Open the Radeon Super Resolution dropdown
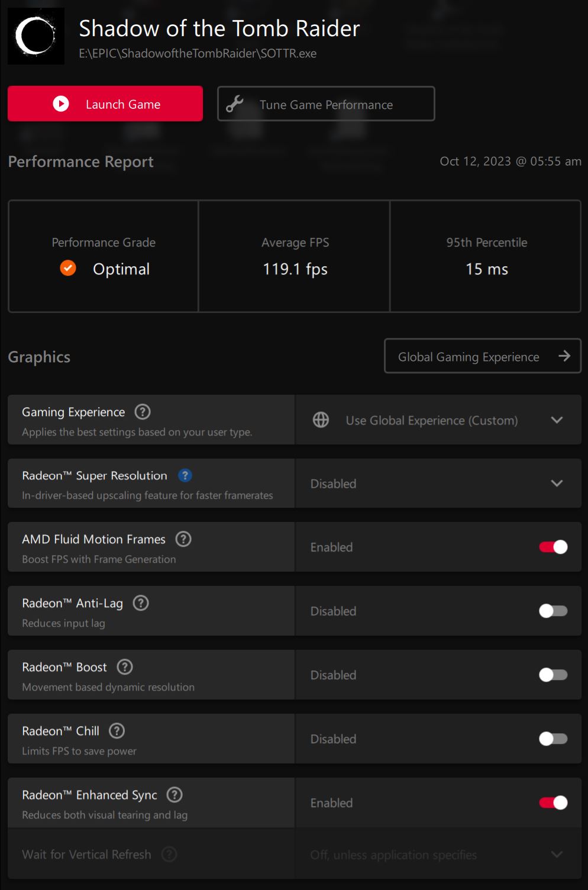 pyautogui.click(x=438, y=483)
